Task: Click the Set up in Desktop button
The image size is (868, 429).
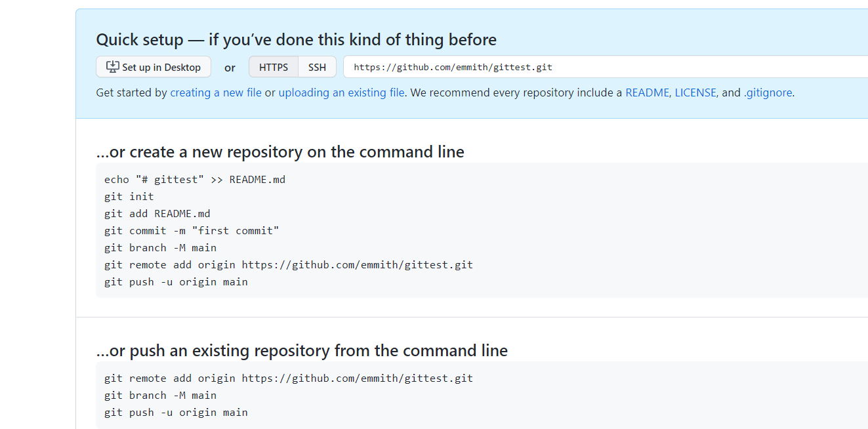Action: tap(154, 67)
